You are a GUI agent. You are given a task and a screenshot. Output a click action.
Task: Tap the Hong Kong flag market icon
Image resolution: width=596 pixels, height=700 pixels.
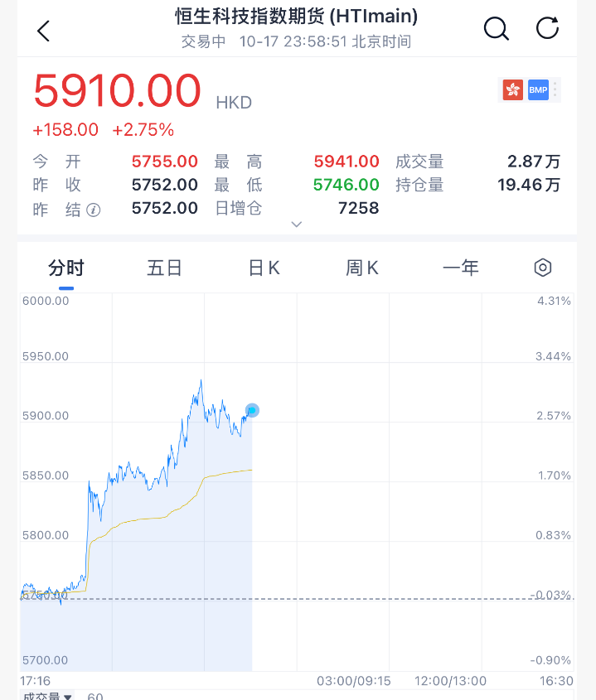tap(512, 89)
